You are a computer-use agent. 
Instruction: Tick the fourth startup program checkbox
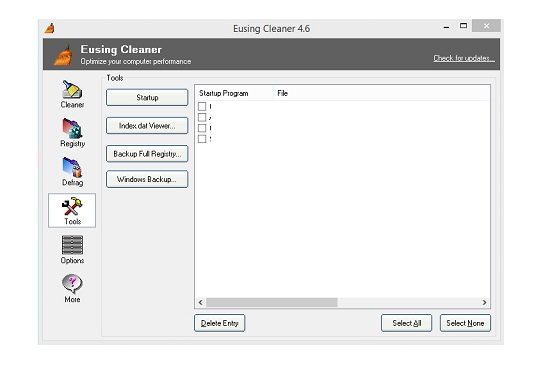[x=202, y=139]
